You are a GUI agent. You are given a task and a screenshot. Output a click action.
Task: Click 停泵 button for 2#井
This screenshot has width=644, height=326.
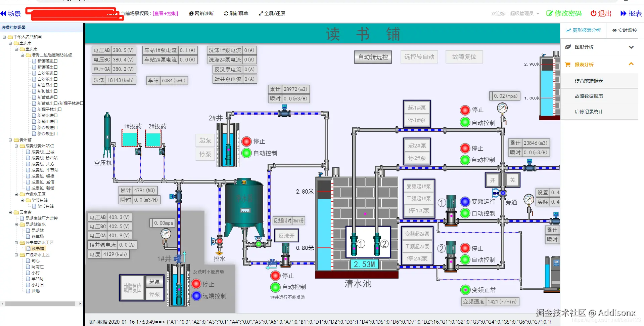click(205, 154)
